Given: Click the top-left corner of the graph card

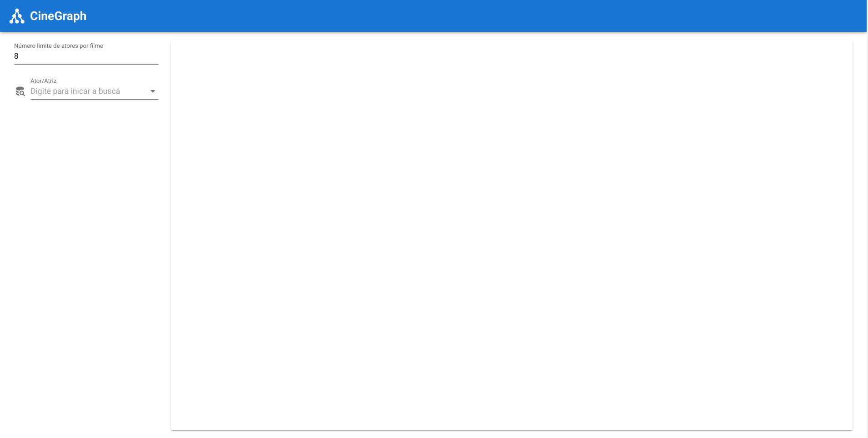Looking at the screenshot, I should 173,42.
